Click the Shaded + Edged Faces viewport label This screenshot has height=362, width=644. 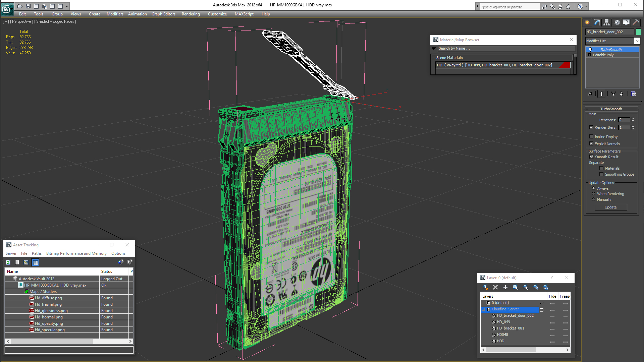[55, 21]
